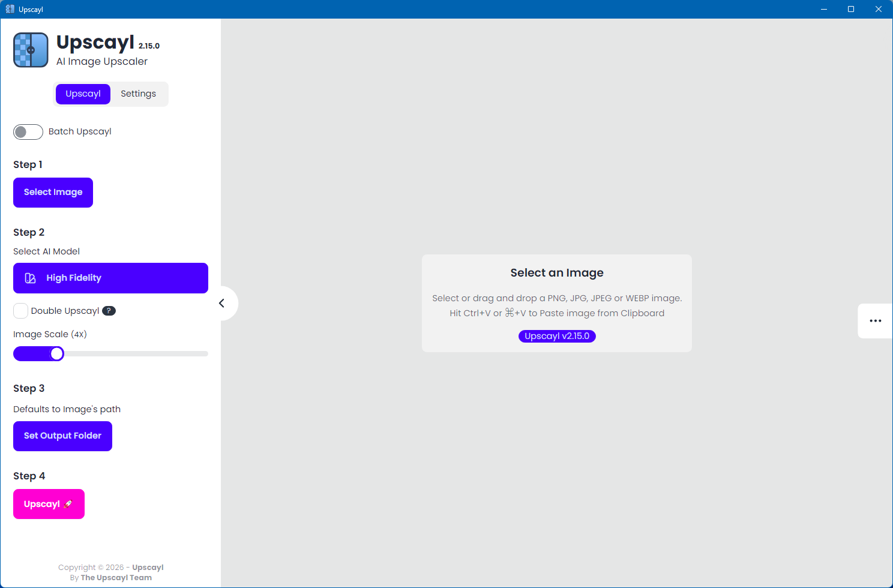This screenshot has height=588, width=893.
Task: Click the Image Scale slider handle
Action: (x=57, y=354)
